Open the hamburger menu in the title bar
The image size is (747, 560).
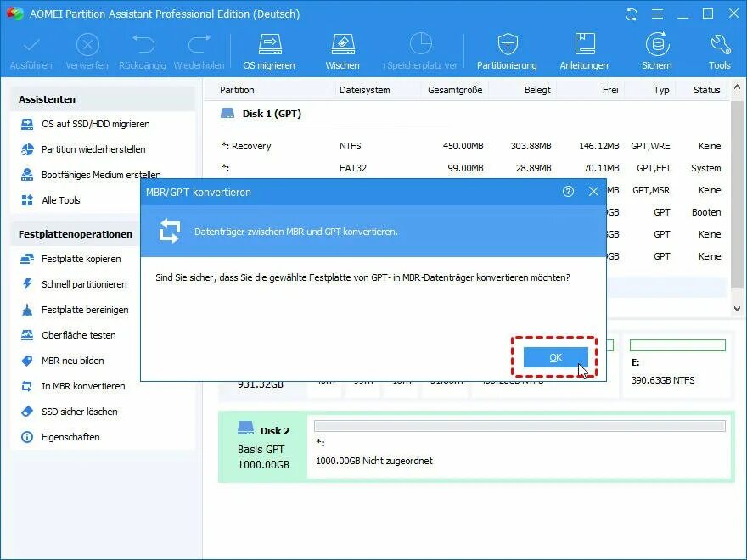(x=658, y=14)
